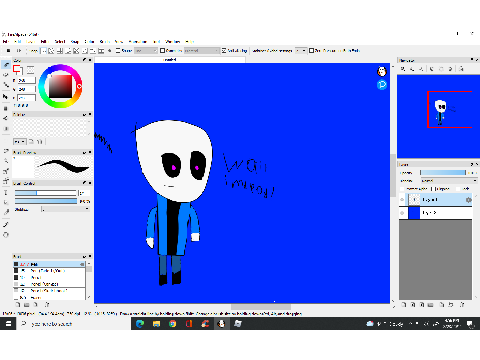Toggle the Correction checkbox in the toolbar

point(162,51)
